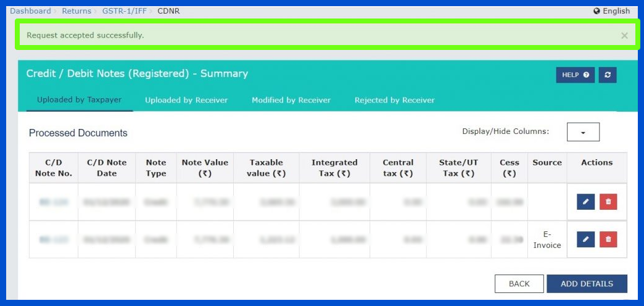Open the first row's C/D Note No. link

(x=54, y=202)
